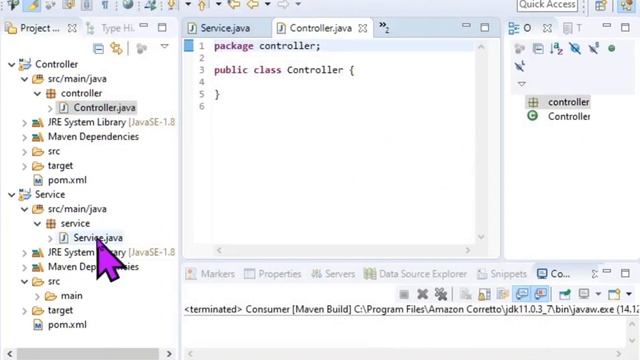Click Collapse All in Outline toolbar

tap(538, 49)
